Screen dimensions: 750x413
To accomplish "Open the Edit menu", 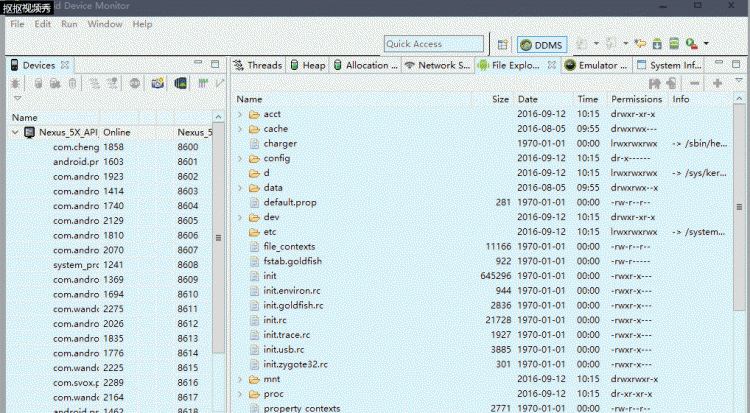I will point(43,24).
